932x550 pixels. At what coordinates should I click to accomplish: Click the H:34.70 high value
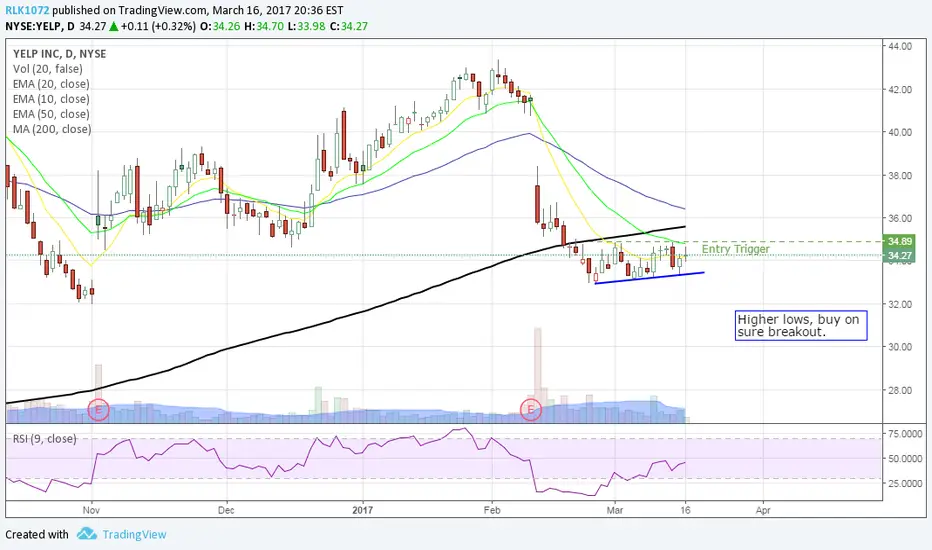click(x=264, y=26)
